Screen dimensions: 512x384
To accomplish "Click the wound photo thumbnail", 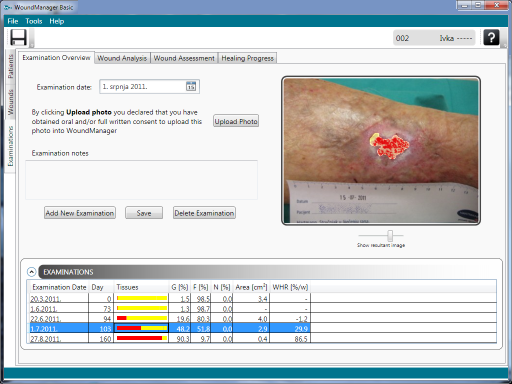I will [381, 151].
